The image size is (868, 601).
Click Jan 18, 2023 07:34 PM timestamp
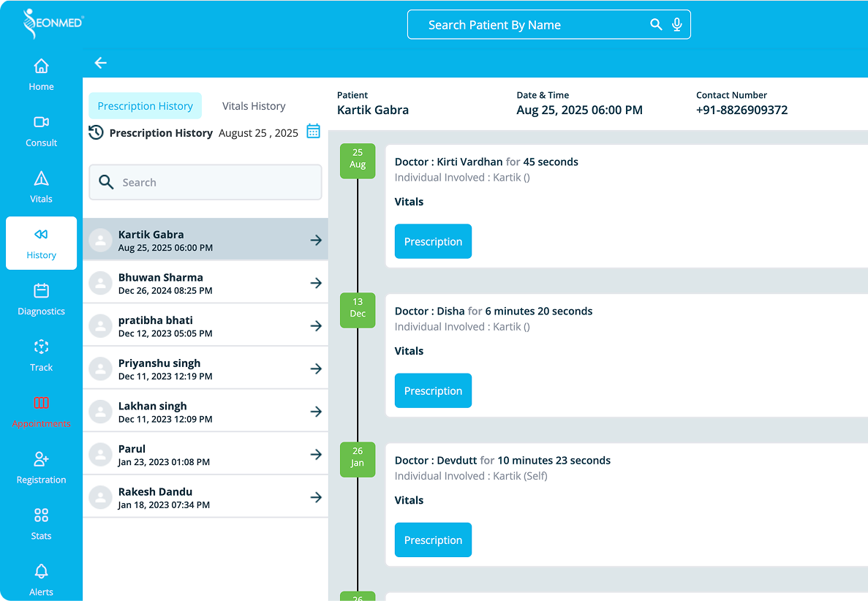tap(164, 504)
